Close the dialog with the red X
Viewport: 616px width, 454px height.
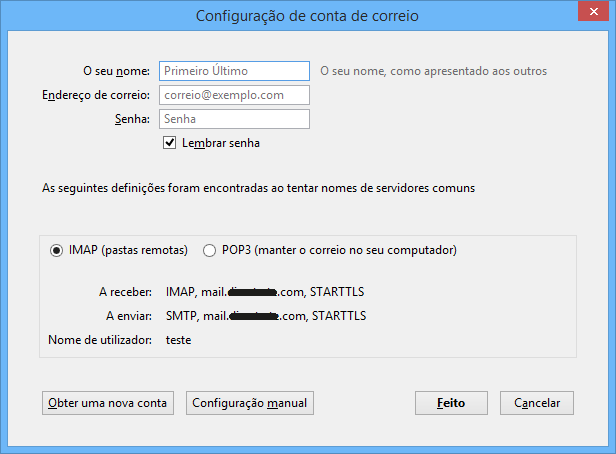pos(591,14)
